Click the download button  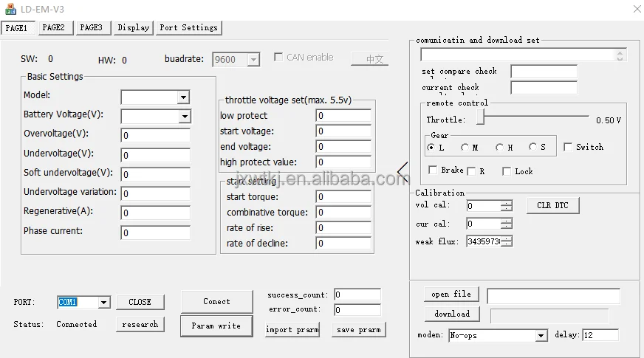(452, 314)
